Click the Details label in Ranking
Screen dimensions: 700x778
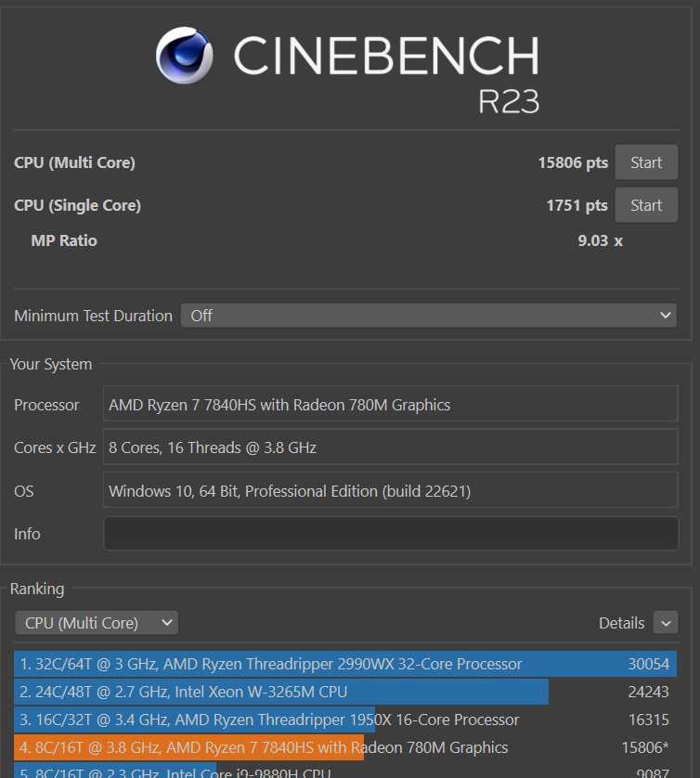(622, 623)
